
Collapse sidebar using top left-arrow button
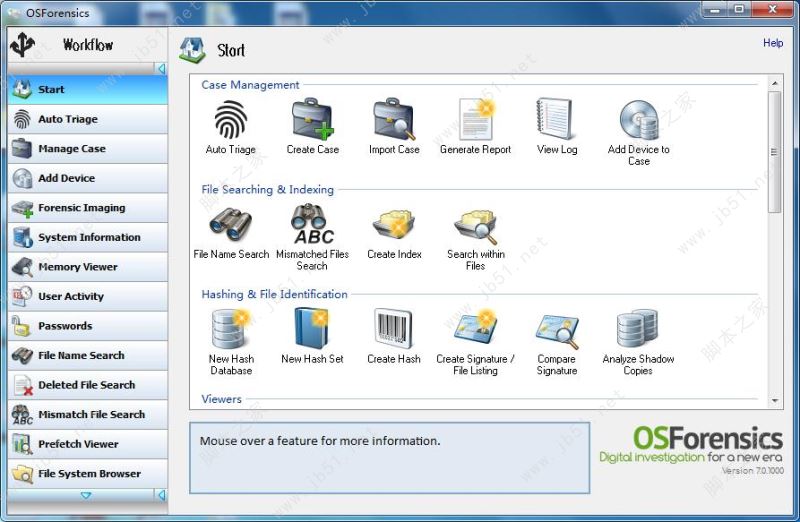161,68
